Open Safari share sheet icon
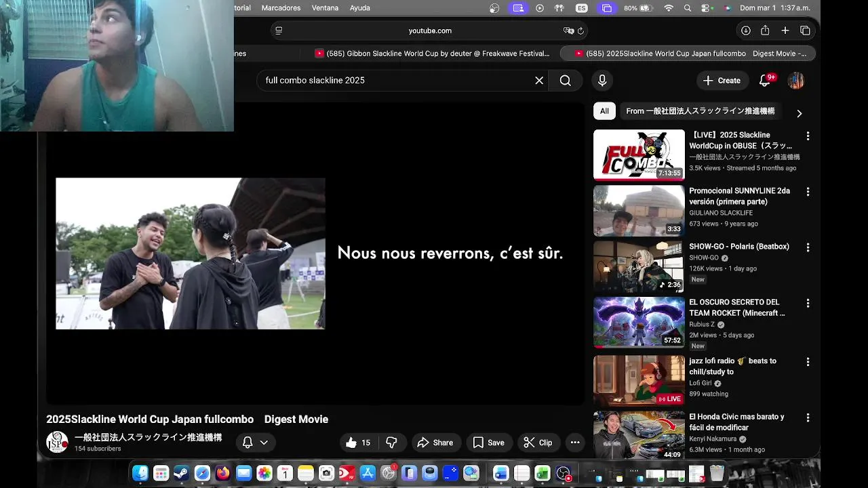Screen dimensions: 868x488 [x=765, y=30]
